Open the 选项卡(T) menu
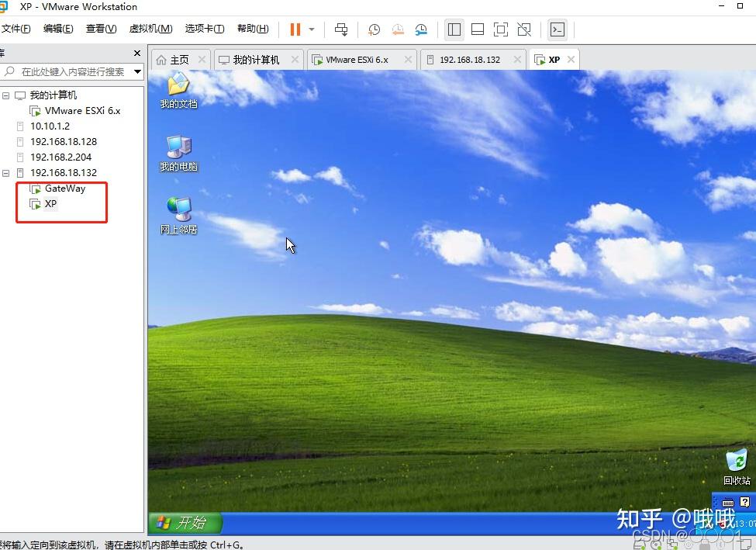The width and height of the screenshot is (756, 550). click(205, 29)
